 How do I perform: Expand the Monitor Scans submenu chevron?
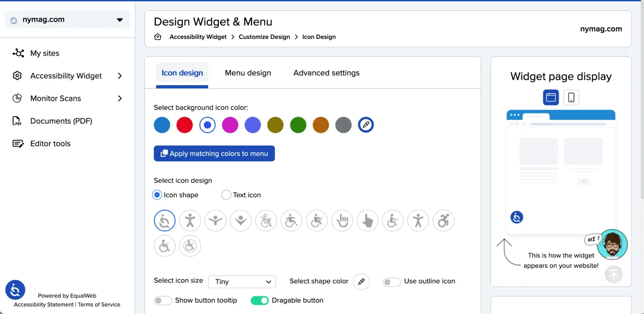point(120,98)
